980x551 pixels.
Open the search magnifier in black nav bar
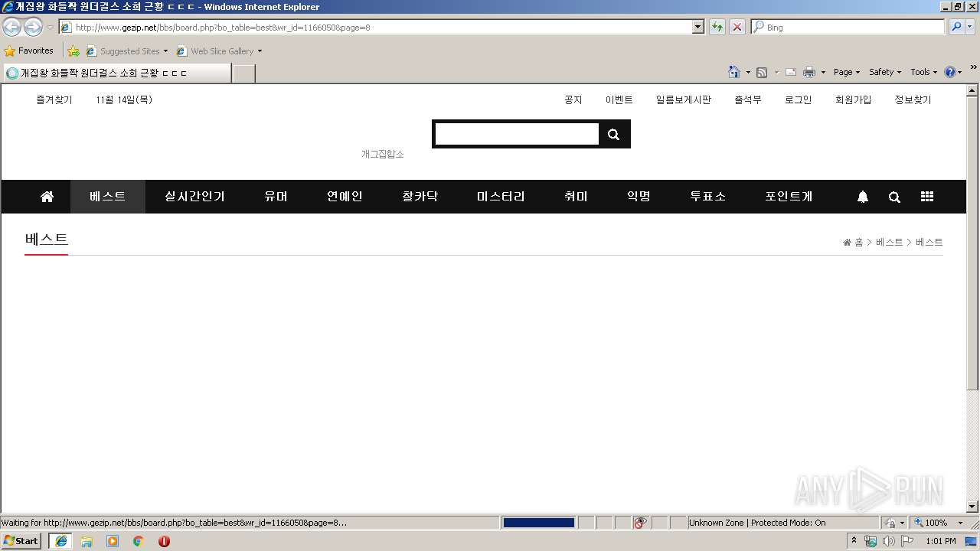pyautogui.click(x=894, y=197)
